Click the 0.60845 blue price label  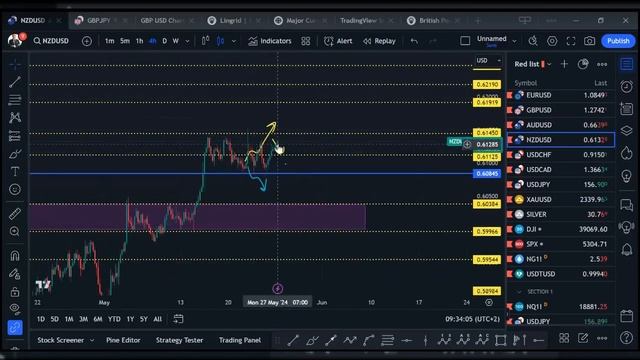coord(487,173)
